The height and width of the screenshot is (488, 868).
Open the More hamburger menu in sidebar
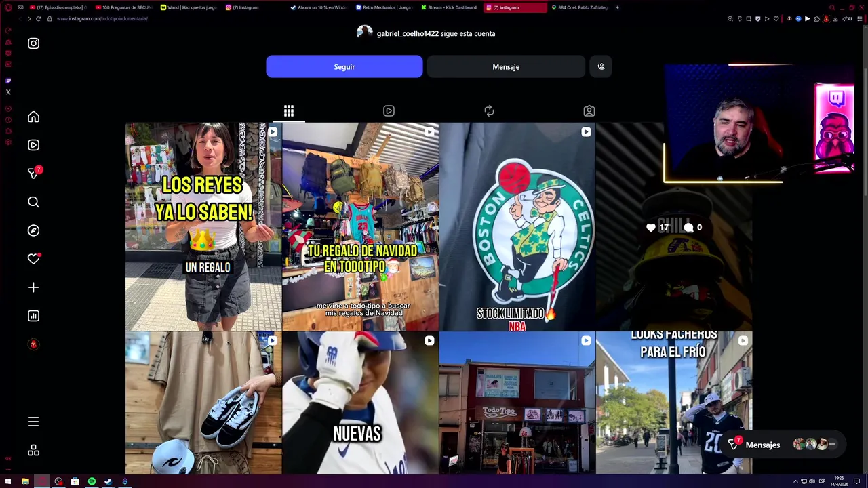(33, 422)
